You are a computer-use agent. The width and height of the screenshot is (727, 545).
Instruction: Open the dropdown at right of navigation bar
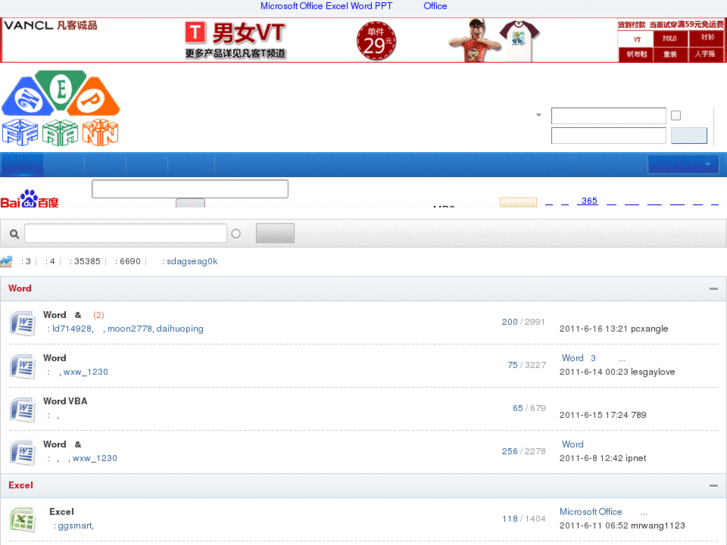tap(683, 164)
